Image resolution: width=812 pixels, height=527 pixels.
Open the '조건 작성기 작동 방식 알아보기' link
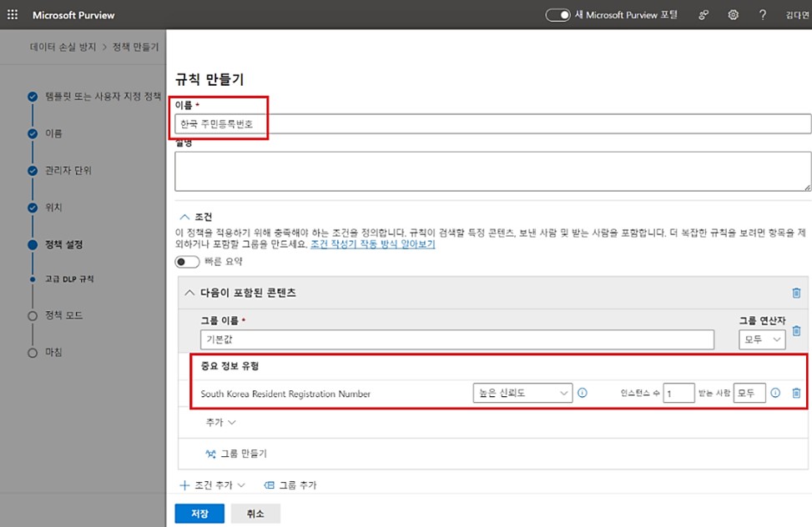tap(372, 244)
